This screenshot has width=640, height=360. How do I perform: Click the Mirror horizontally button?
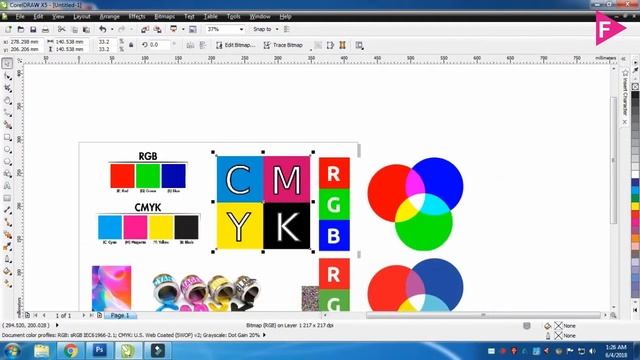190,45
